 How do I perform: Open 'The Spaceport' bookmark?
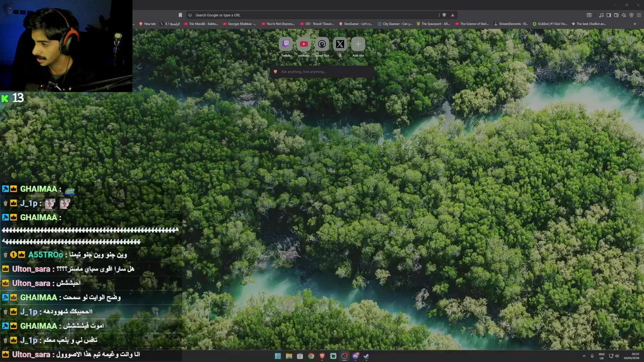click(x=433, y=24)
